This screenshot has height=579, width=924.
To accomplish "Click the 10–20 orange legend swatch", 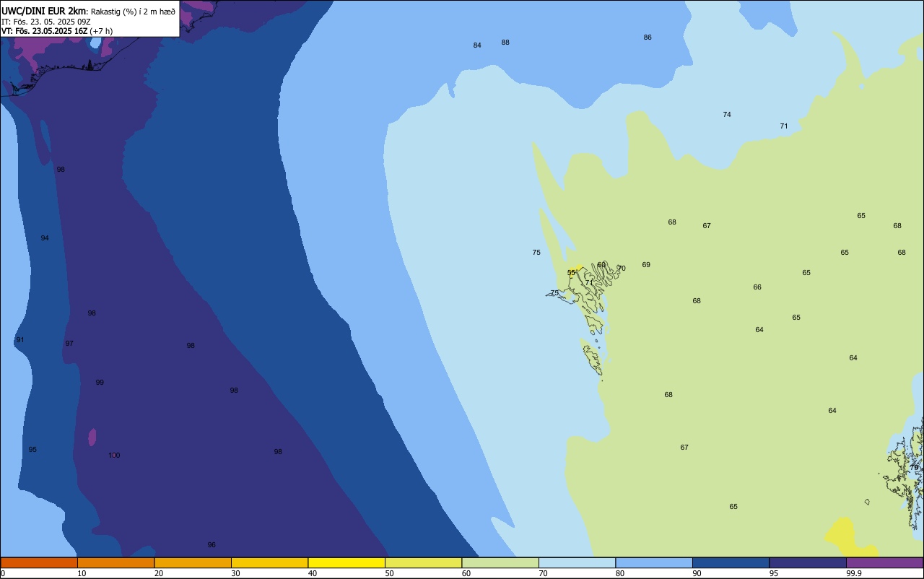I will (x=115, y=562).
